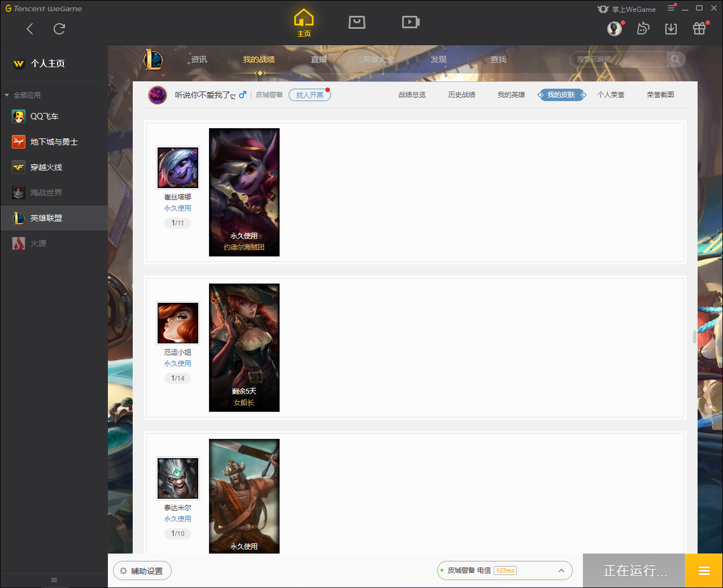This screenshot has height=588, width=723.
Task: Open the shop bag icon
Action: [x=357, y=22]
